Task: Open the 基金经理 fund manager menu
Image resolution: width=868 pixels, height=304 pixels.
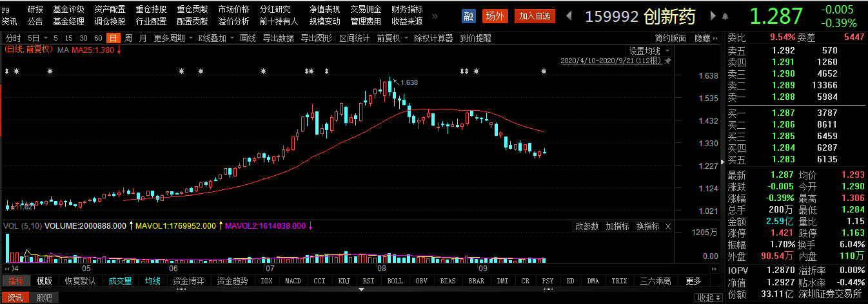Action: click(68, 21)
